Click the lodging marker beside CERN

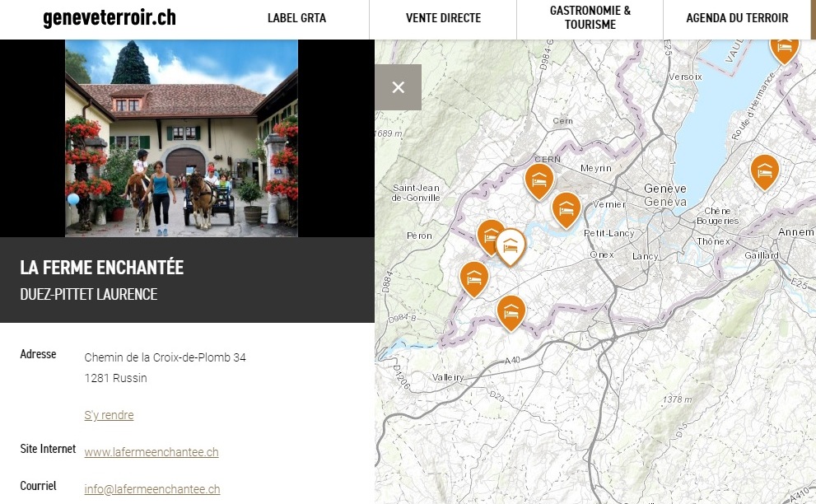click(x=539, y=180)
